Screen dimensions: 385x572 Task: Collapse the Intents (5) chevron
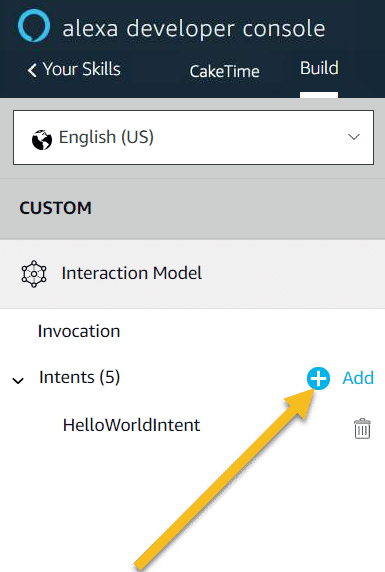(18, 381)
